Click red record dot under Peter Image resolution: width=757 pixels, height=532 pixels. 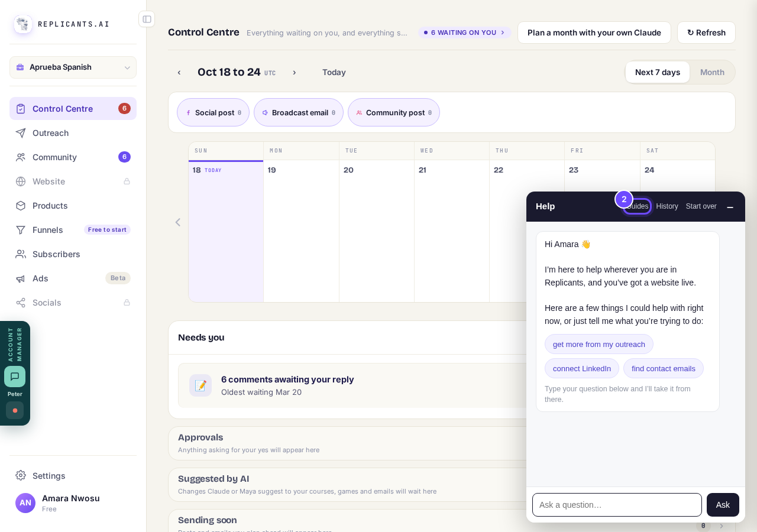pyautogui.click(x=15, y=410)
